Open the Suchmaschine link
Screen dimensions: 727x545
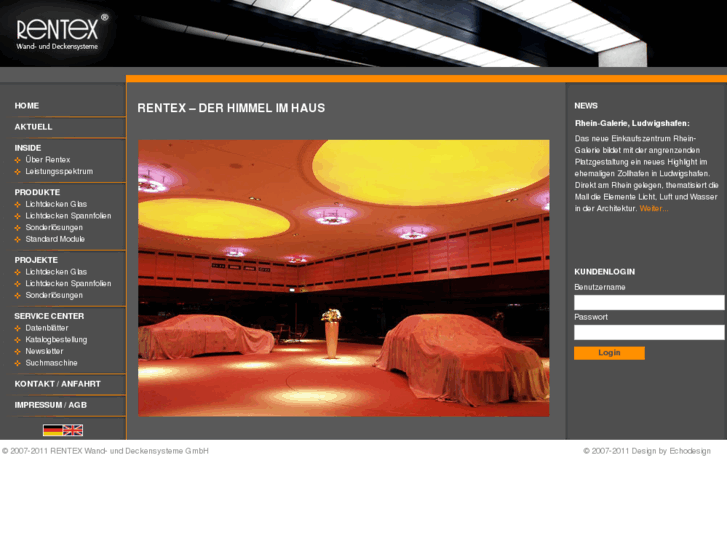51,363
